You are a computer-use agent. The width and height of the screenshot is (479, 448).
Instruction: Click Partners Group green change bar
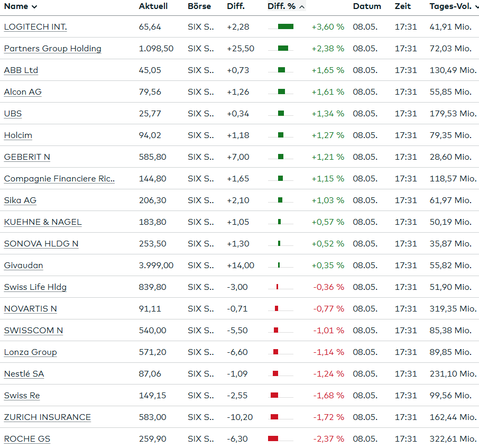click(x=283, y=49)
